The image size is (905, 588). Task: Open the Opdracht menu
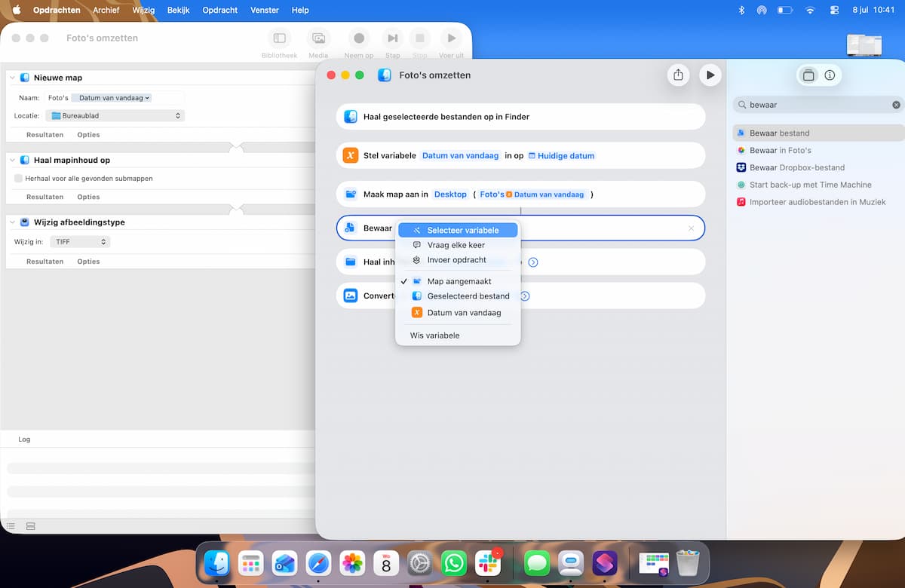(220, 11)
